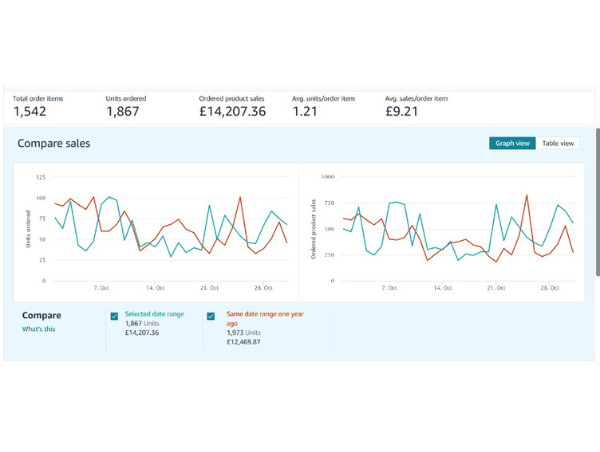Click the Selected date range legend label
600x452 pixels.
click(156, 314)
